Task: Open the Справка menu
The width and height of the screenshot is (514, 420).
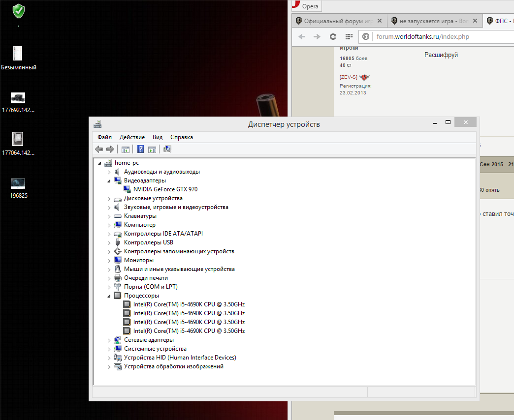Action: pos(181,137)
